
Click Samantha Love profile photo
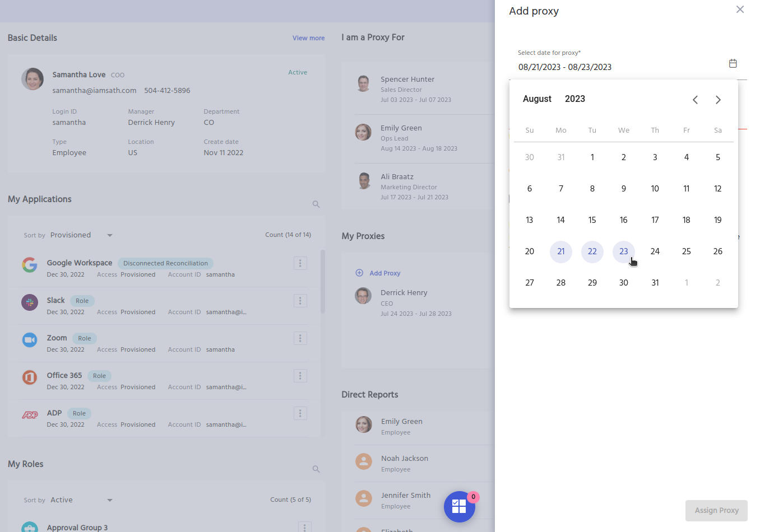[x=33, y=79]
